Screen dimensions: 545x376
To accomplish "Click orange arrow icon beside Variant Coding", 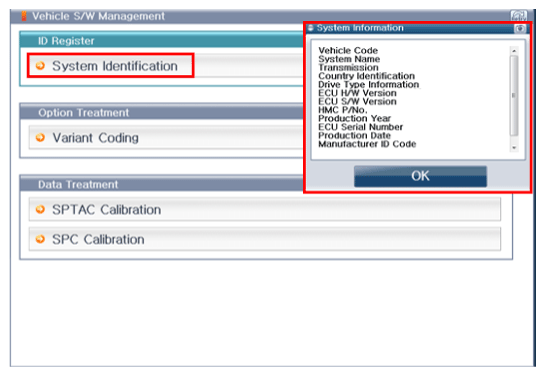I will (x=40, y=138).
